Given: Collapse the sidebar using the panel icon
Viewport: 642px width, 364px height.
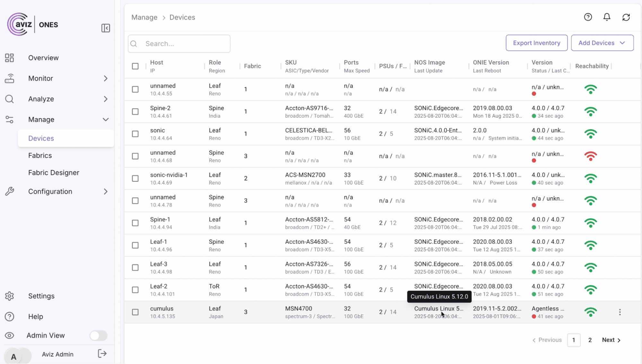Looking at the screenshot, I should point(106,28).
